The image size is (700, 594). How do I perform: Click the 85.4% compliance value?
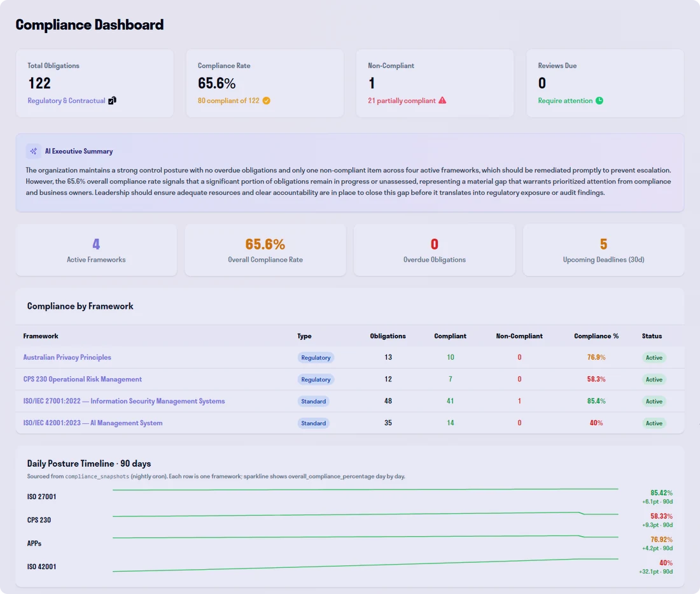click(596, 401)
